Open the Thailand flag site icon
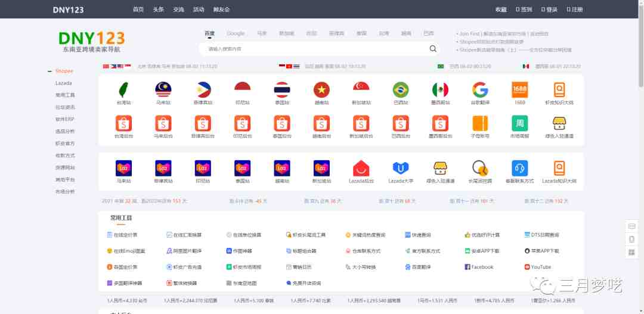 click(x=281, y=89)
